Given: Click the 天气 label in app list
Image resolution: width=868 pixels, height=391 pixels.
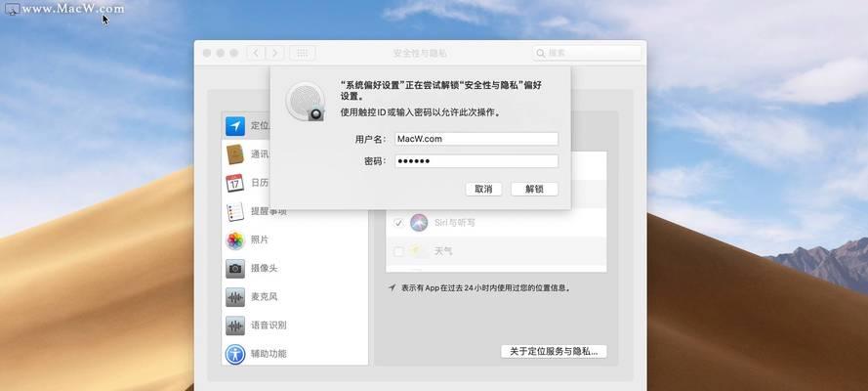Looking at the screenshot, I should 443,251.
